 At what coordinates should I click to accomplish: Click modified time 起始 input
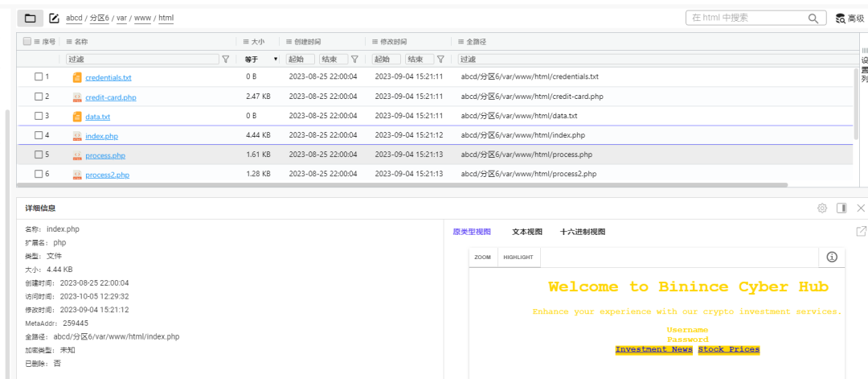coord(387,59)
